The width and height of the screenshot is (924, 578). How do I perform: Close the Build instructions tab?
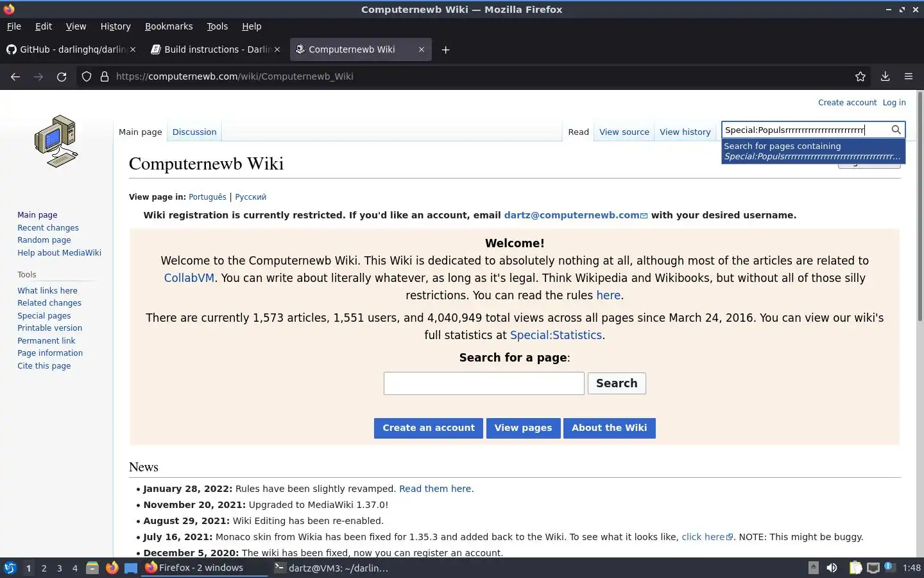point(277,49)
